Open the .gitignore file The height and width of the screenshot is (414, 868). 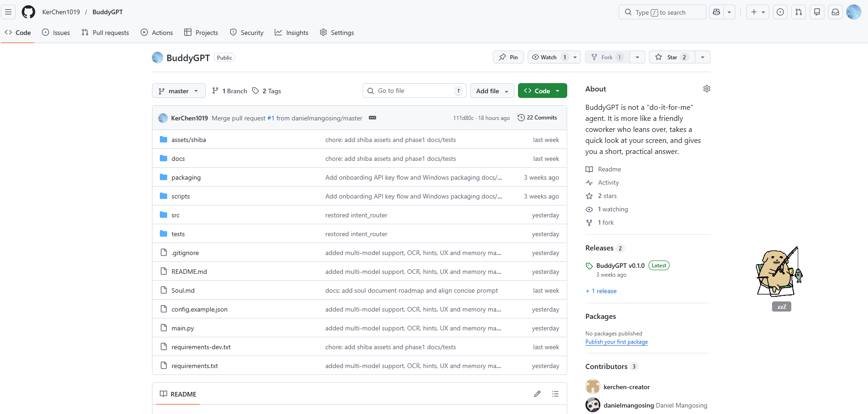[x=185, y=253]
